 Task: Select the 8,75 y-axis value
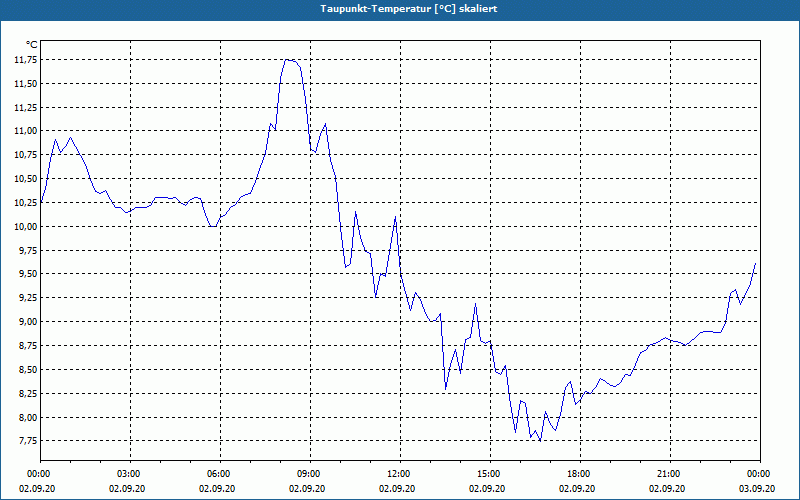point(28,345)
